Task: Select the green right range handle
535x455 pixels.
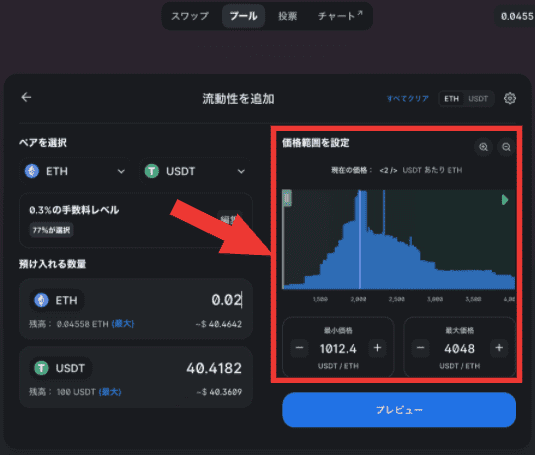Action: click(x=505, y=200)
